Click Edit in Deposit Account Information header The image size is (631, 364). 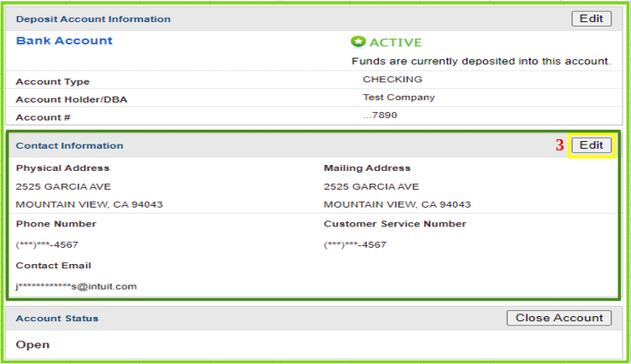[591, 19]
